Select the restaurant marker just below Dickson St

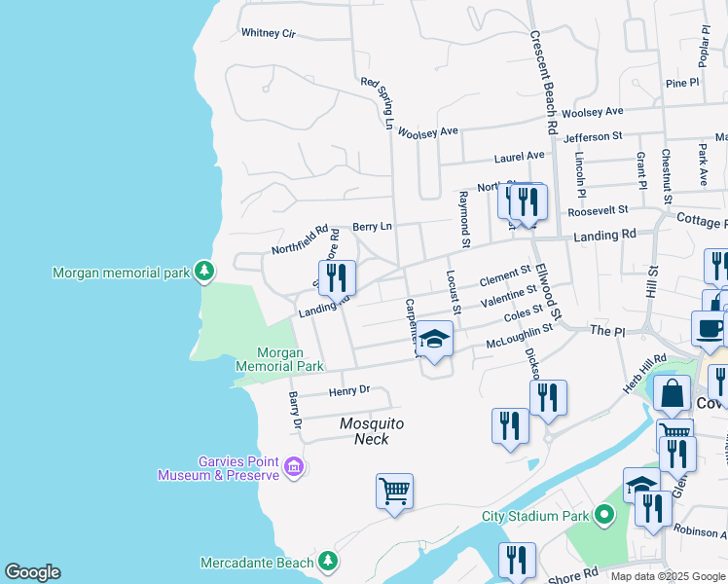(x=548, y=399)
